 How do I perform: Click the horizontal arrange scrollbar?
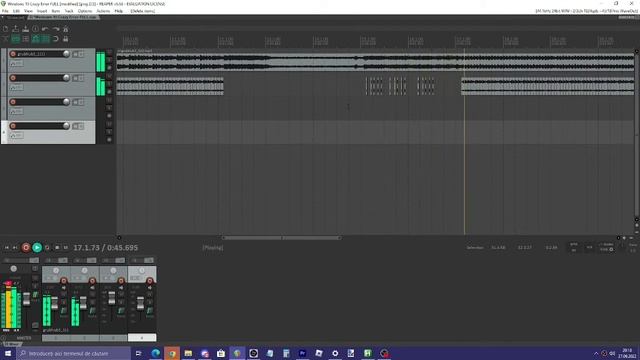[282, 238]
